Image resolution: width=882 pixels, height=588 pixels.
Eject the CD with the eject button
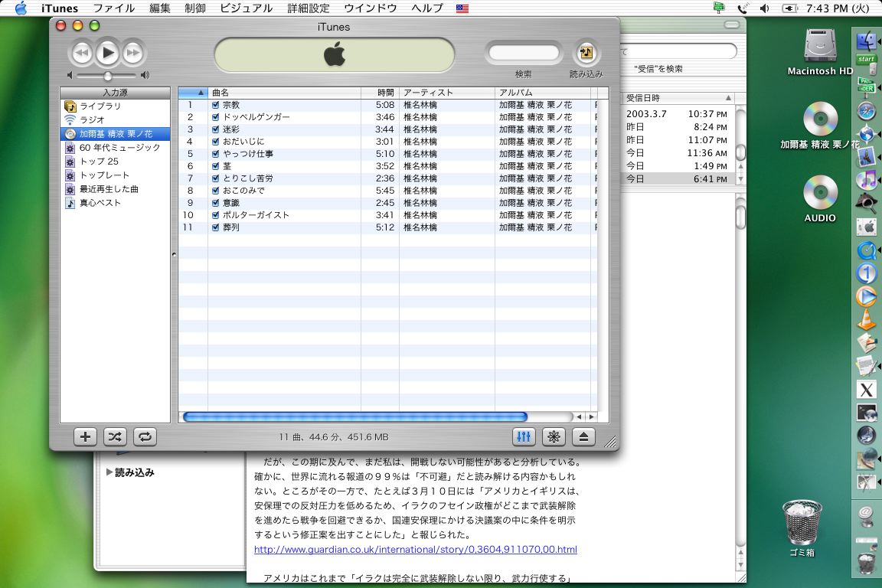point(583,436)
